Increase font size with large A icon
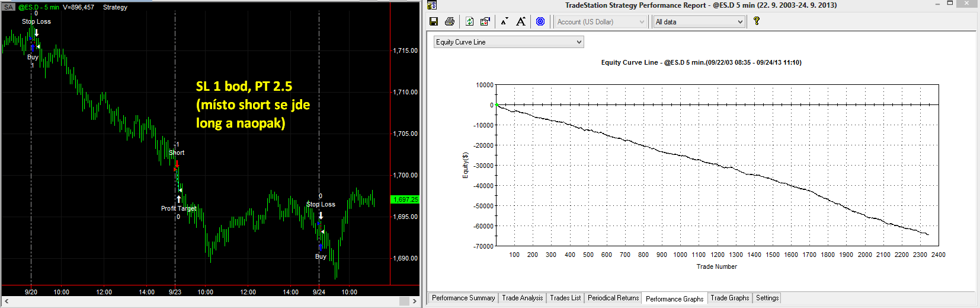This screenshot has width=980, height=308. (x=521, y=21)
